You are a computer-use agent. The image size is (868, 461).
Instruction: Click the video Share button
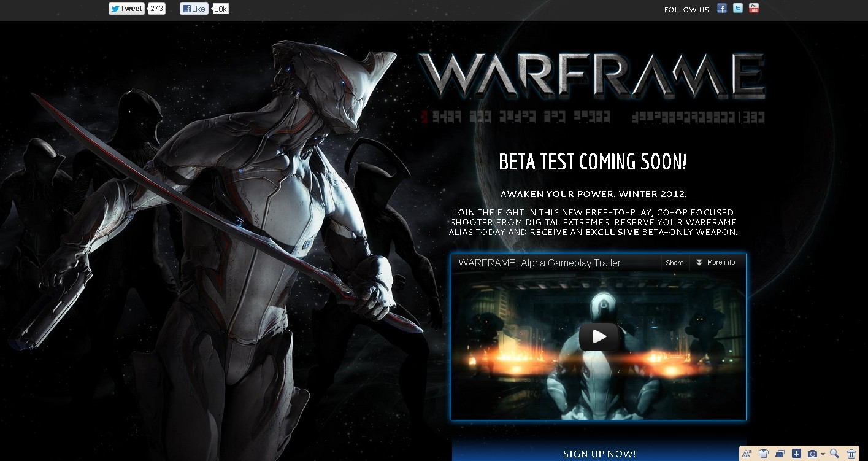(674, 263)
